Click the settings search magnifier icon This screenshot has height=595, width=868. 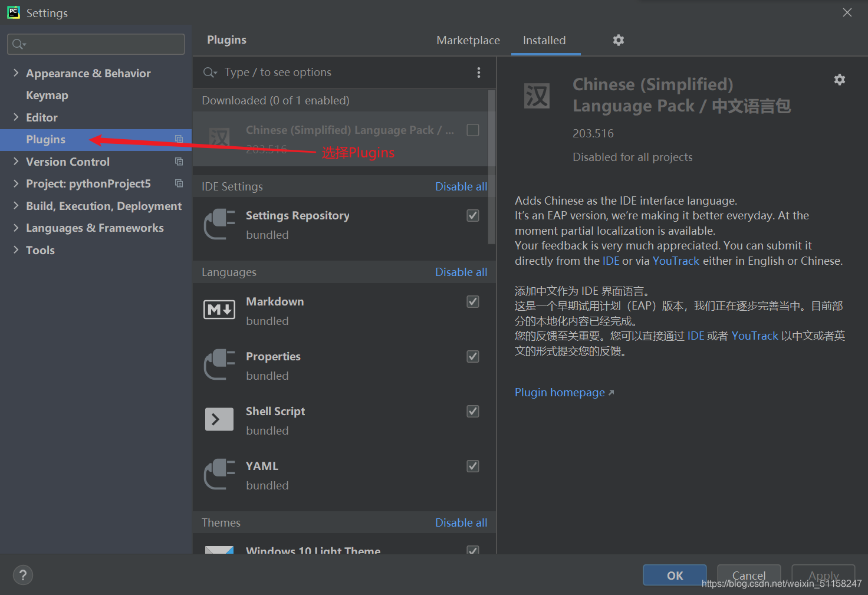(x=19, y=44)
